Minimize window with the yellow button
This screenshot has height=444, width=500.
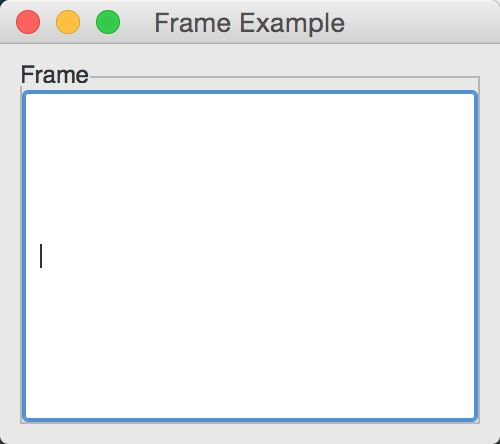coord(68,22)
